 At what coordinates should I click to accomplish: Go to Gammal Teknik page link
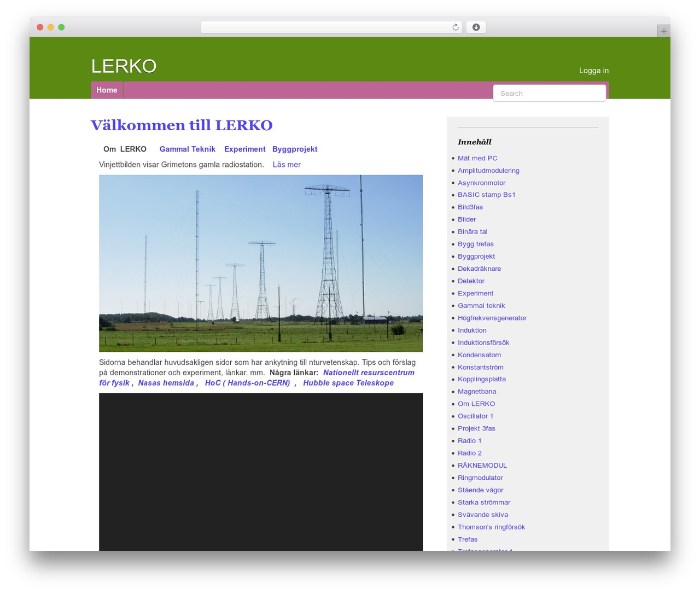pos(188,149)
